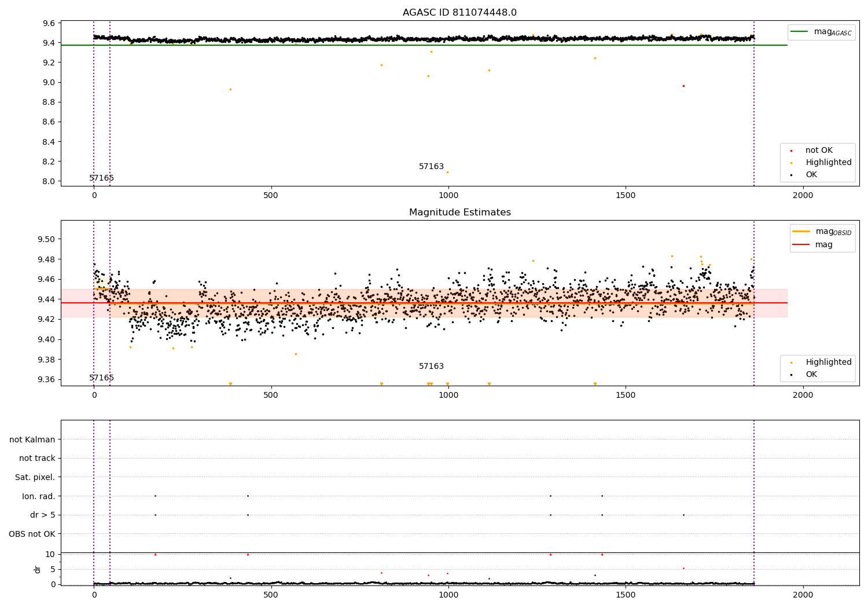Click the rotated "dr" y-axis label
Image resolution: width=868 pixels, height=608 pixels.
[38, 569]
